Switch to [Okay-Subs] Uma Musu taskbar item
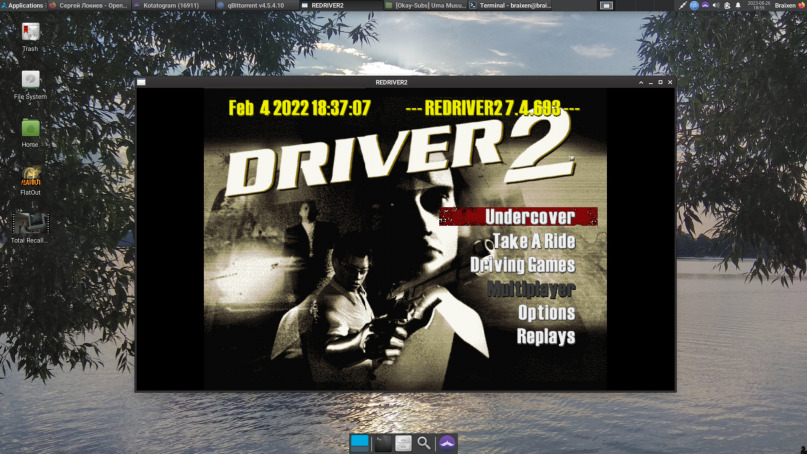This screenshot has height=454, width=807. point(424,5)
